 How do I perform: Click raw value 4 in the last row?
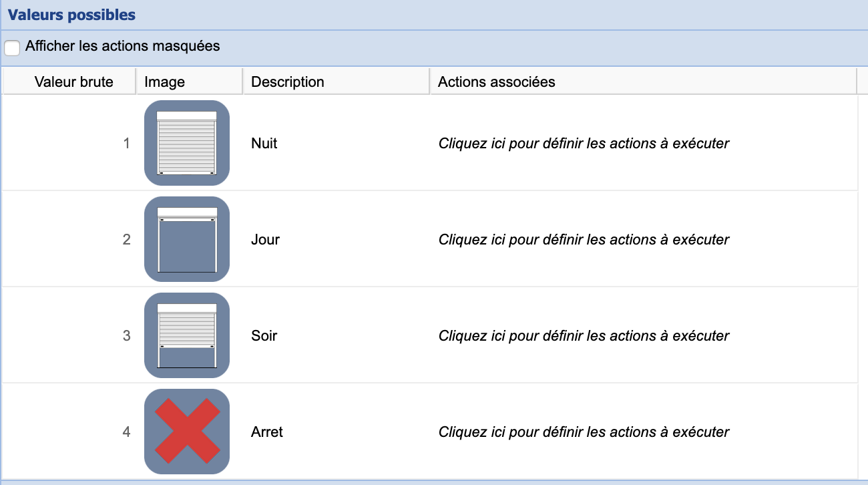coord(127,432)
